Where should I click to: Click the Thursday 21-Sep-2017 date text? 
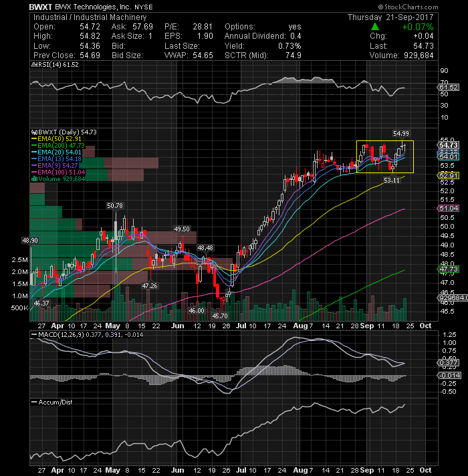coord(390,17)
